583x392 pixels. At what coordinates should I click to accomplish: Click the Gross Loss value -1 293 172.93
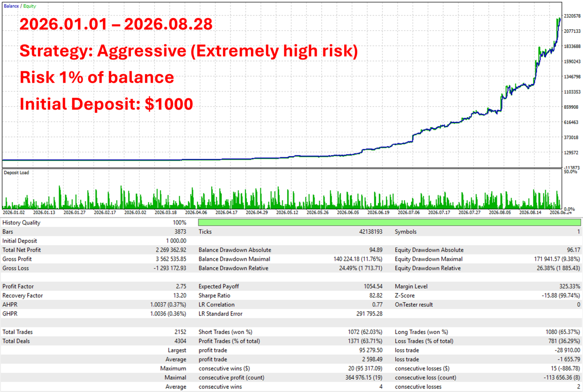[x=170, y=268]
